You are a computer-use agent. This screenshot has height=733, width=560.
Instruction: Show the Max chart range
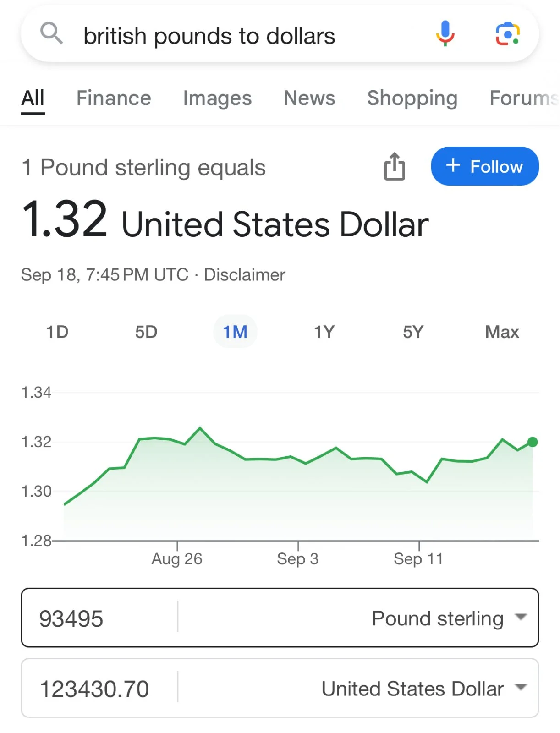pyautogui.click(x=502, y=332)
